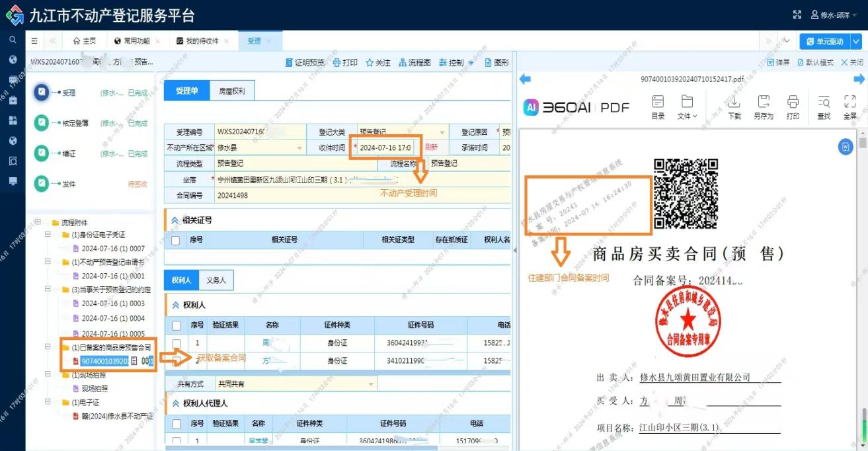This screenshot has width=868, height=451.
Task: Click the 合同编号 field 20241498
Action: pos(362,195)
